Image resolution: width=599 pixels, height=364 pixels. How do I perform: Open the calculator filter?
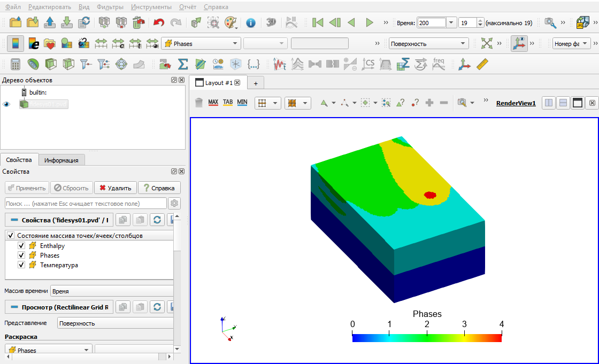tap(16, 64)
